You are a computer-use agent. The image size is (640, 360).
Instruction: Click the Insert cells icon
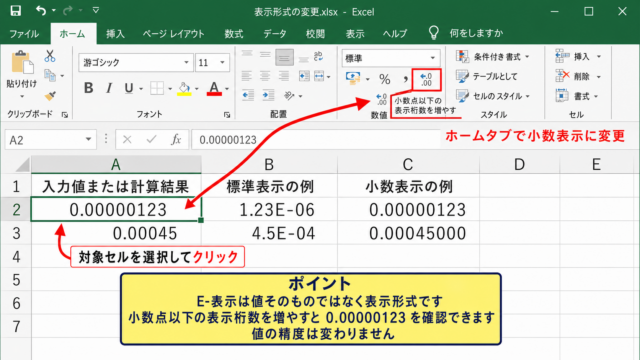562,56
